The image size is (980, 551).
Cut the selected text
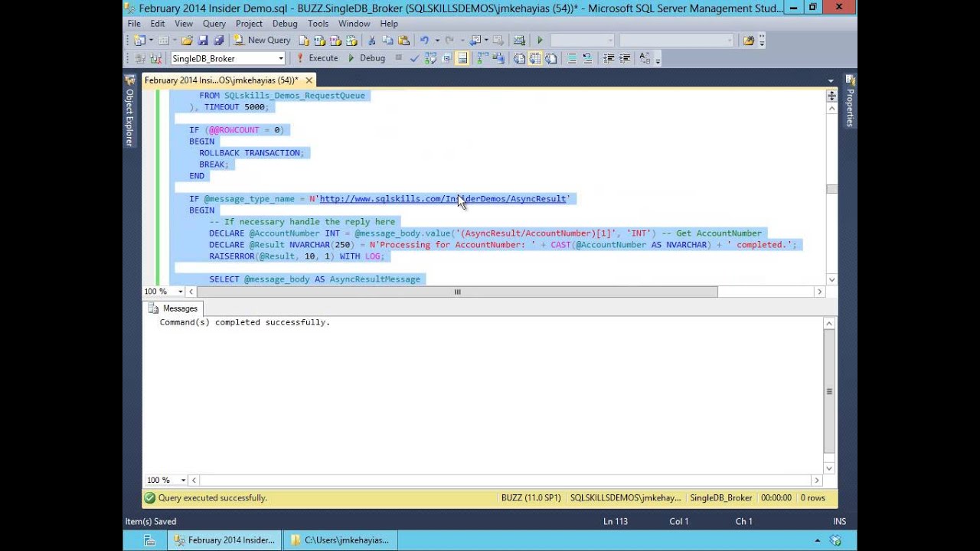(372, 41)
